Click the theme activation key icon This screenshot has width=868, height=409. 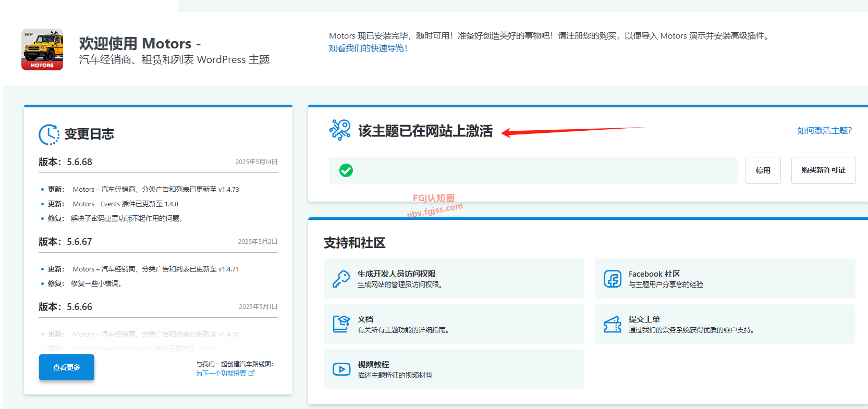click(x=340, y=130)
